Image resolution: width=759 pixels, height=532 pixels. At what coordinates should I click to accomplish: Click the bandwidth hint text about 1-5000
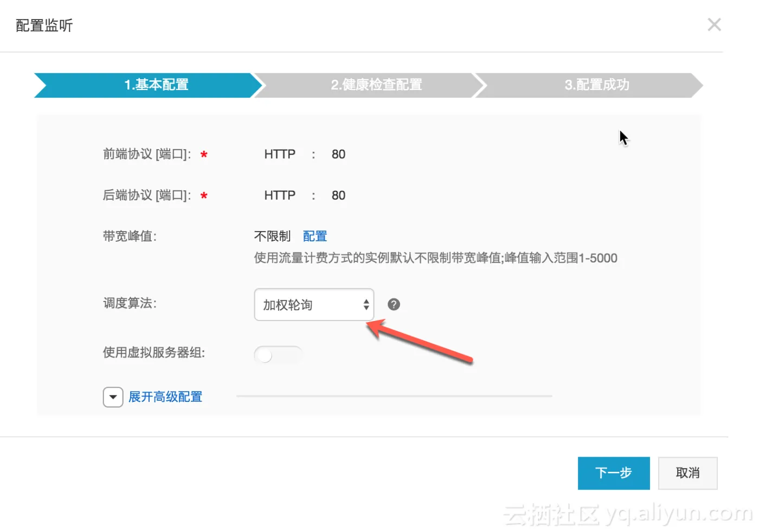click(436, 258)
